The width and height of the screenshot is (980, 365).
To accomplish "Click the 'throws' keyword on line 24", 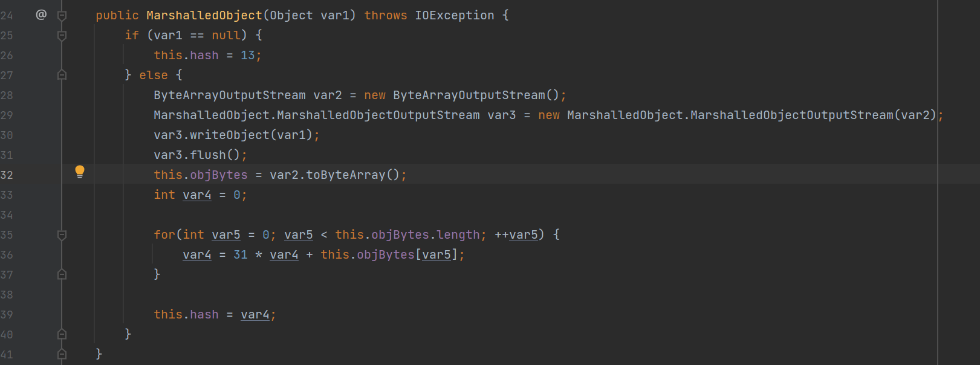I will 386,15.
